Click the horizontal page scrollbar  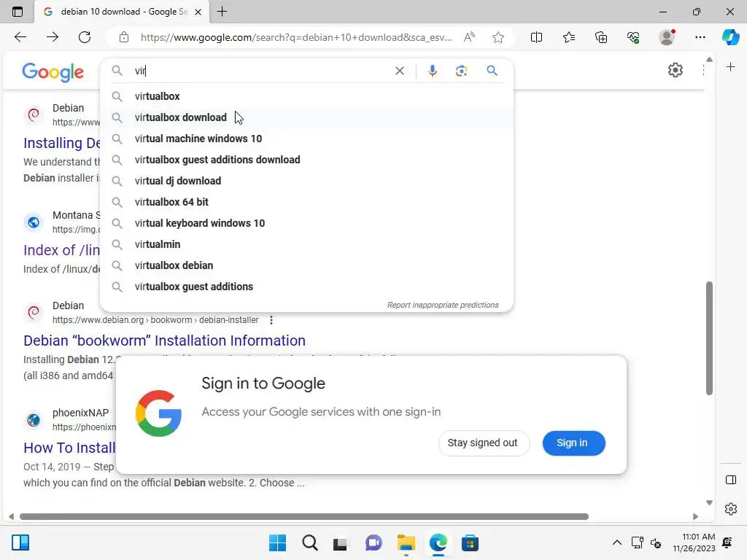point(304,517)
